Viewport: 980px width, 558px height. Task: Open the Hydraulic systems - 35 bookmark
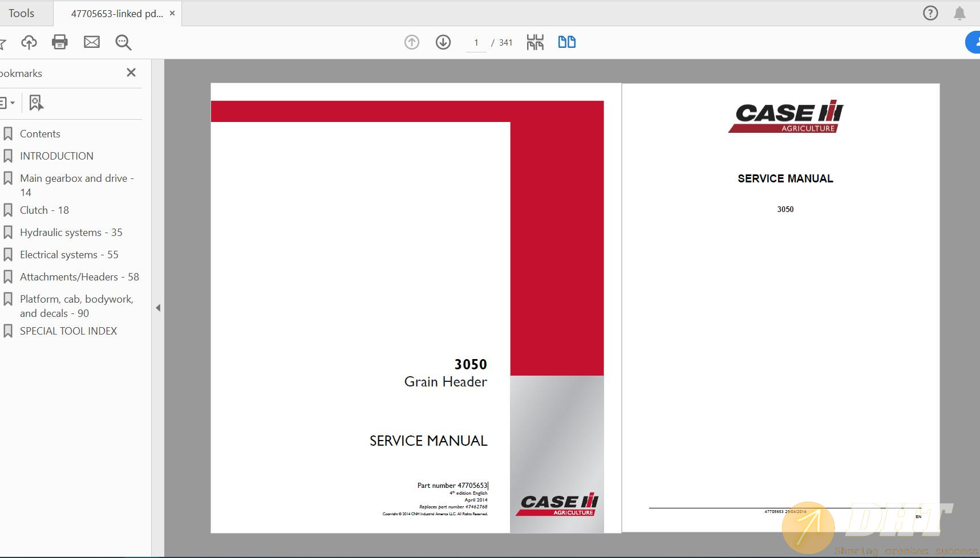click(x=71, y=232)
